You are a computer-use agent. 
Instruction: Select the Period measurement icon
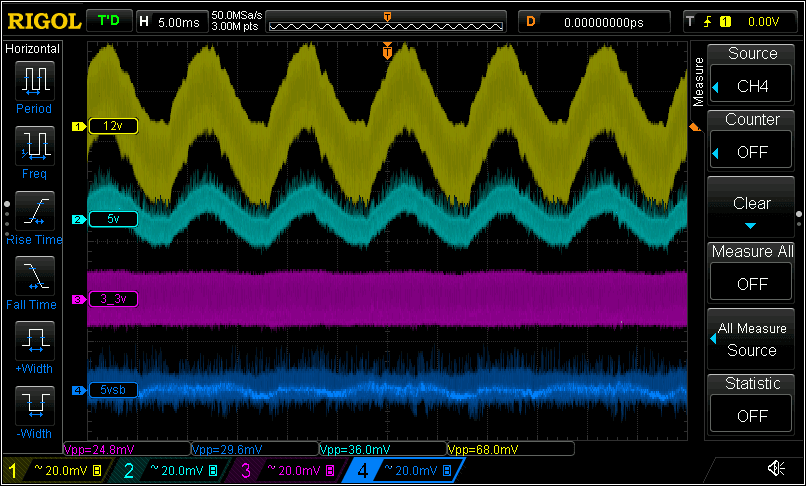35,81
